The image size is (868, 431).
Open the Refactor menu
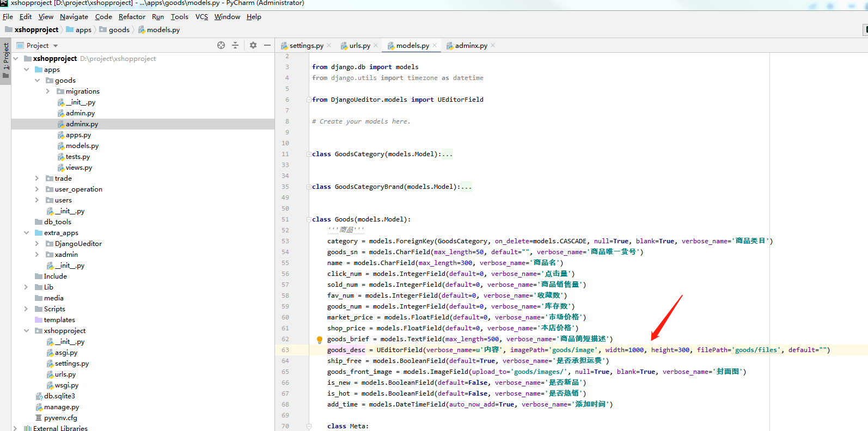(132, 17)
